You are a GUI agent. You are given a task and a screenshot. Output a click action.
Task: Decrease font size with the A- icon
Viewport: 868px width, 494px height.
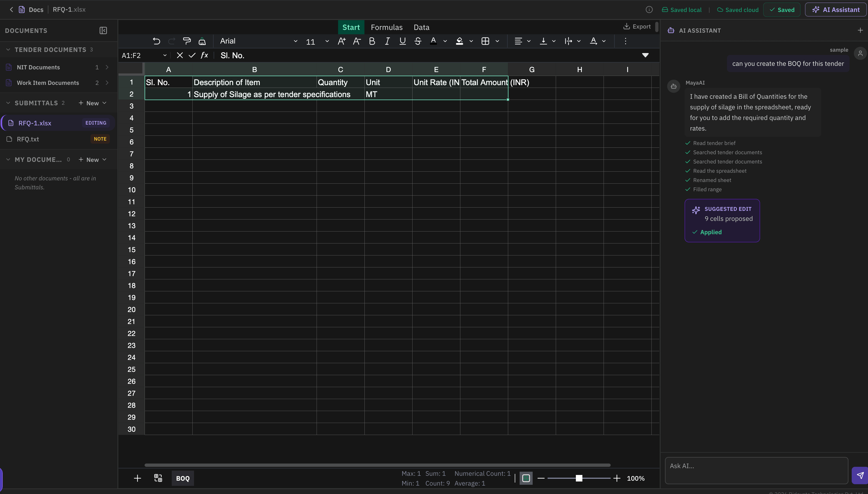(x=357, y=41)
